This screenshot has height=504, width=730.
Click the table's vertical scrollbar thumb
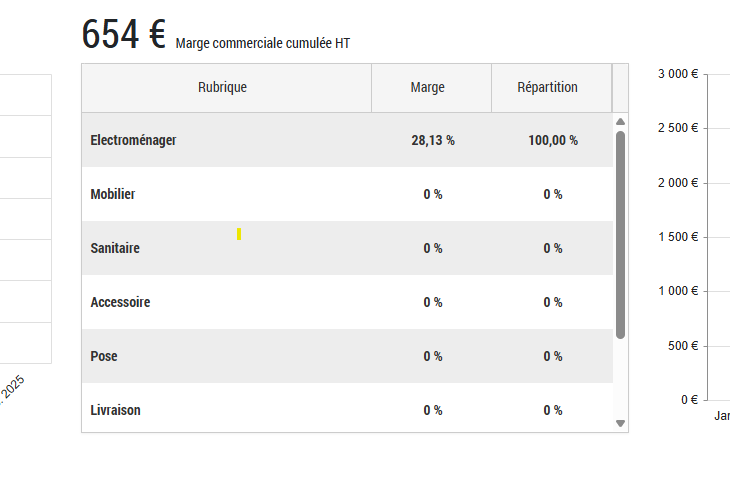pos(620,235)
